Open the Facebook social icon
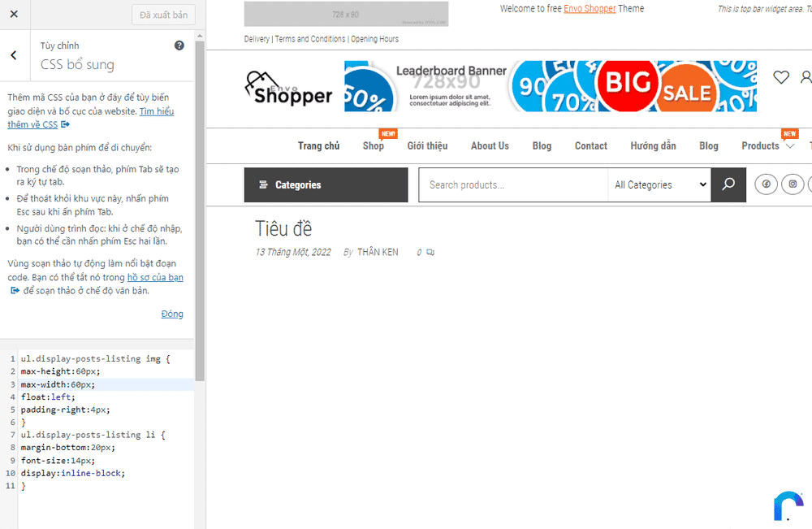 pyautogui.click(x=766, y=184)
